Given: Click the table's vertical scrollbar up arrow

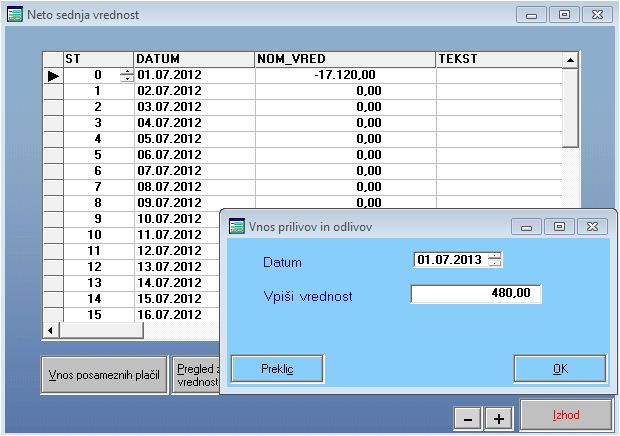Looking at the screenshot, I should coord(570,60).
